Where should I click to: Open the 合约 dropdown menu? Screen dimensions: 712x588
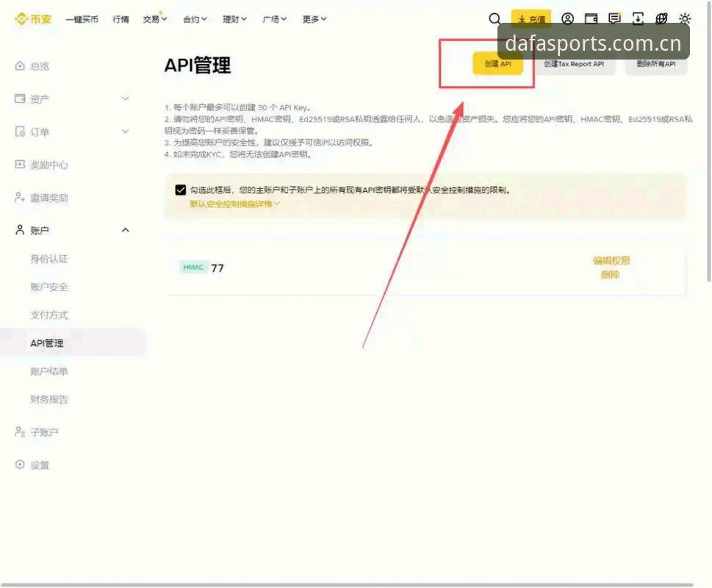pos(195,19)
